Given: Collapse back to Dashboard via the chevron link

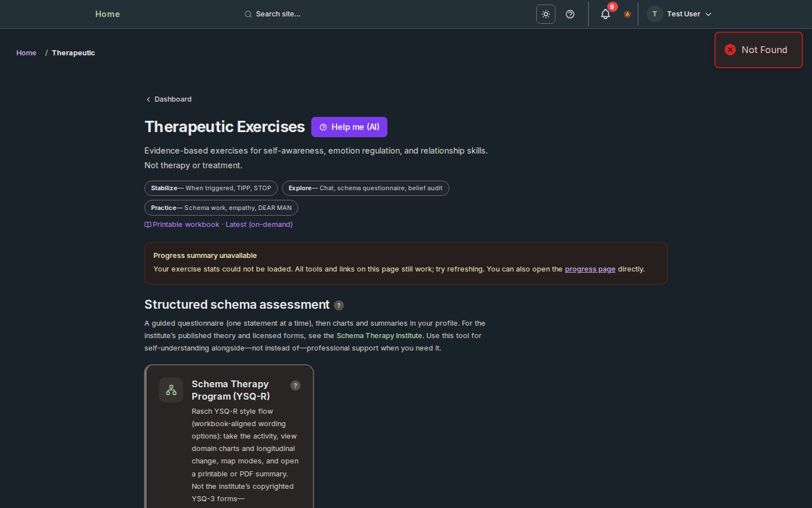Looking at the screenshot, I should 148,99.
